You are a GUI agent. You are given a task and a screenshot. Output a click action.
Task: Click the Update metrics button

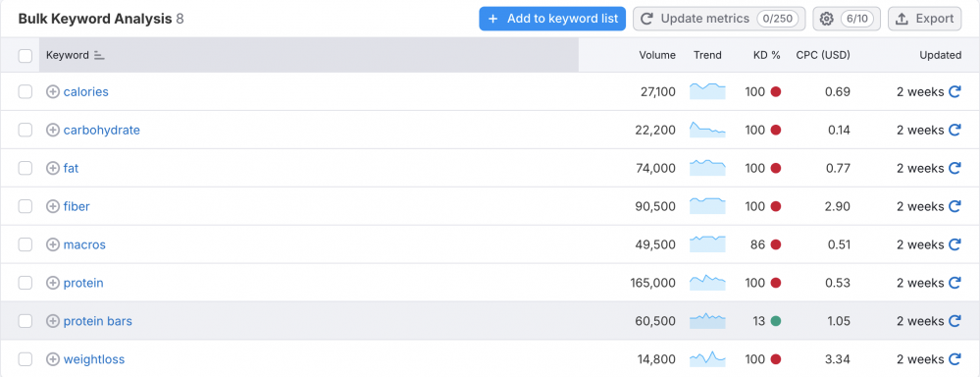(x=719, y=19)
